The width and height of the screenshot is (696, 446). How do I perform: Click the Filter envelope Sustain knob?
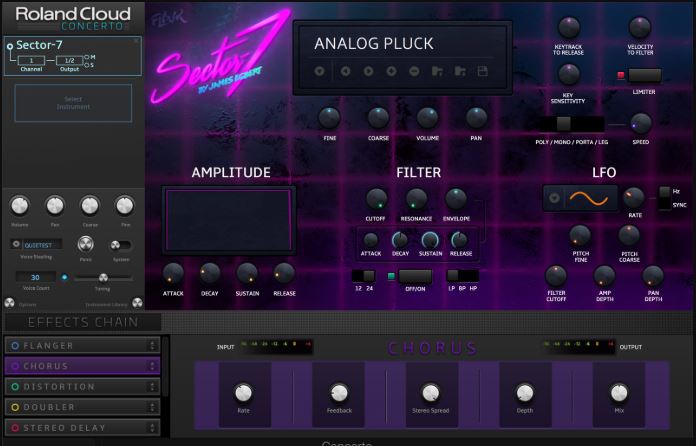pyautogui.click(x=430, y=241)
